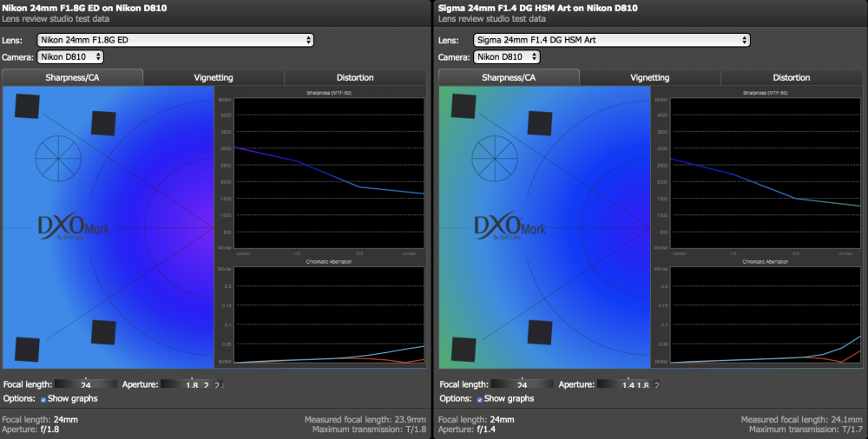
Task: Click the Nikon Sharpness (MTF-50) graph
Action: pos(329,174)
